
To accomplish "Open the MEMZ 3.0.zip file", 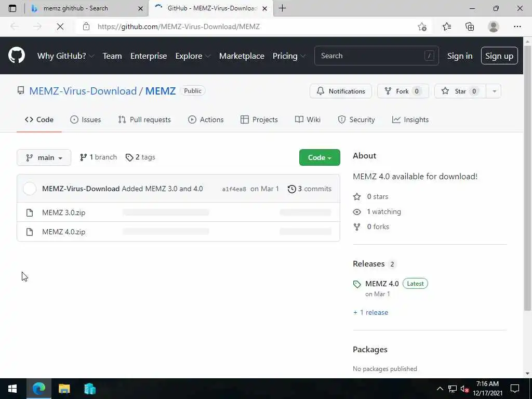I will [x=64, y=212].
